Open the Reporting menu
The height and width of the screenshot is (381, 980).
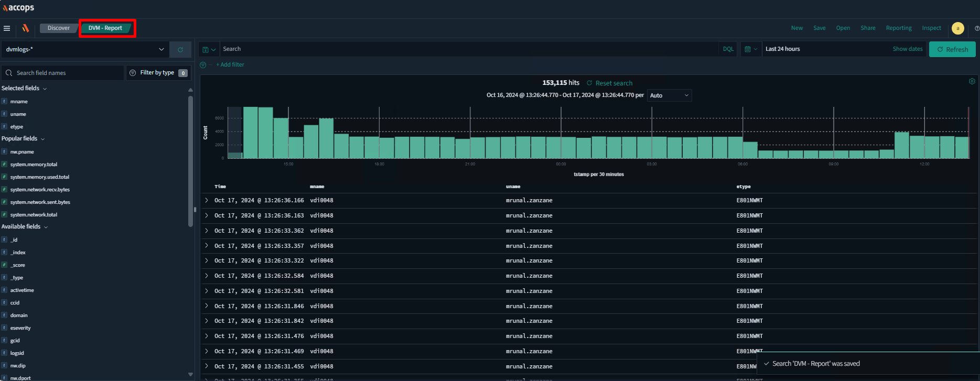click(898, 28)
